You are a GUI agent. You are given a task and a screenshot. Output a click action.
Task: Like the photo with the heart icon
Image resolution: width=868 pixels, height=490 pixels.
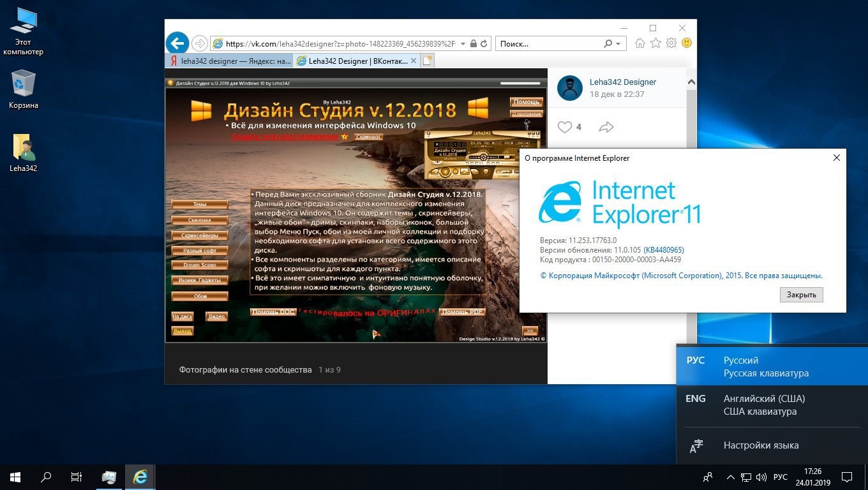(x=565, y=127)
